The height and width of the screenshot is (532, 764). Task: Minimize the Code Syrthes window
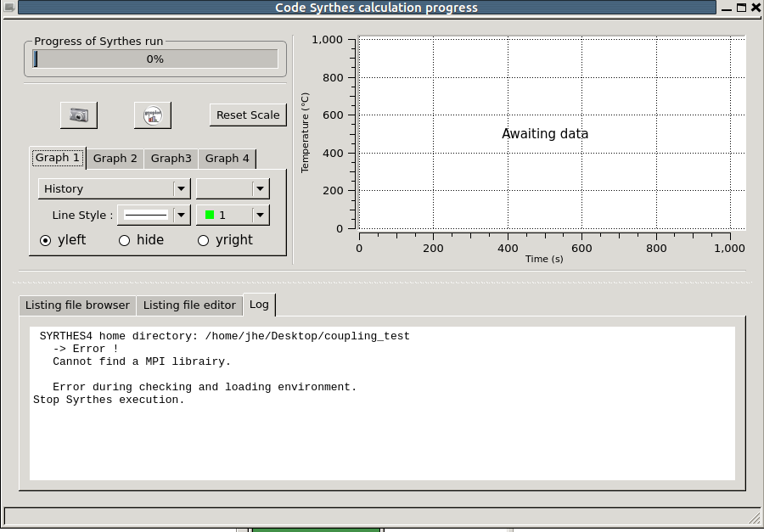pyautogui.click(x=726, y=8)
